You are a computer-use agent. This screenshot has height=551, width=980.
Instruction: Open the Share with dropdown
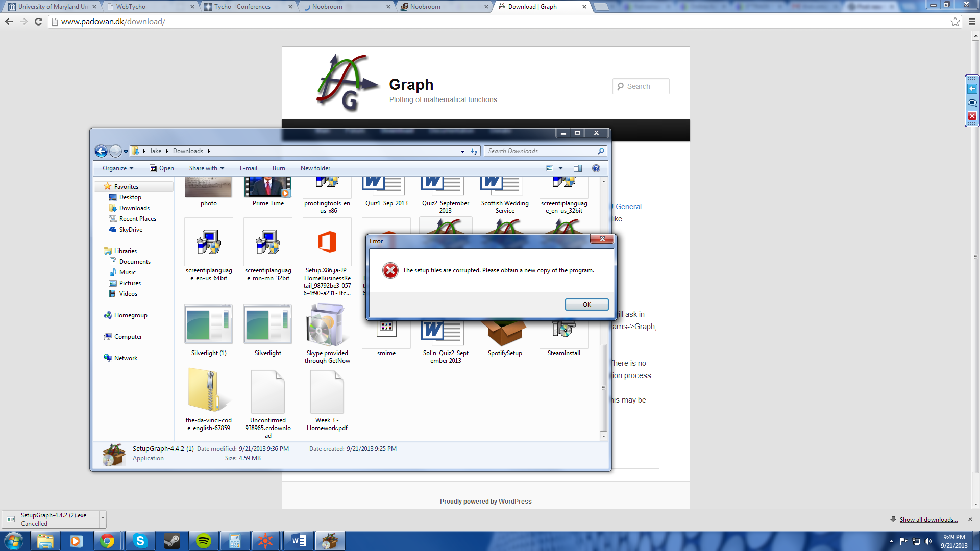coord(207,168)
